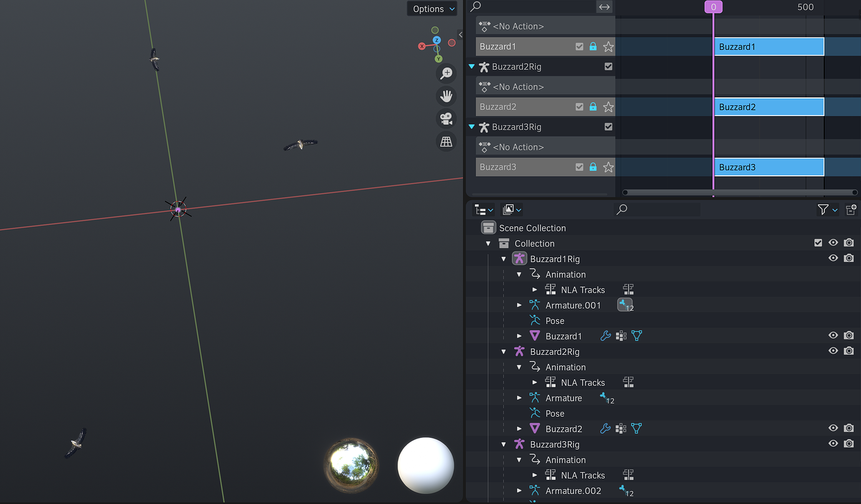This screenshot has height=504, width=861.
Task: Toggle the lock on Buzzard3 track
Action: tap(593, 167)
